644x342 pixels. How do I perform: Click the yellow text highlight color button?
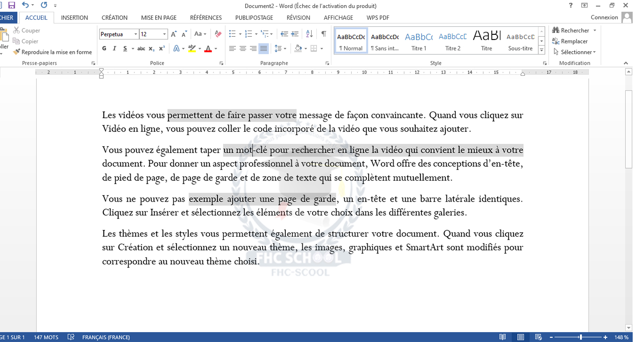[191, 49]
